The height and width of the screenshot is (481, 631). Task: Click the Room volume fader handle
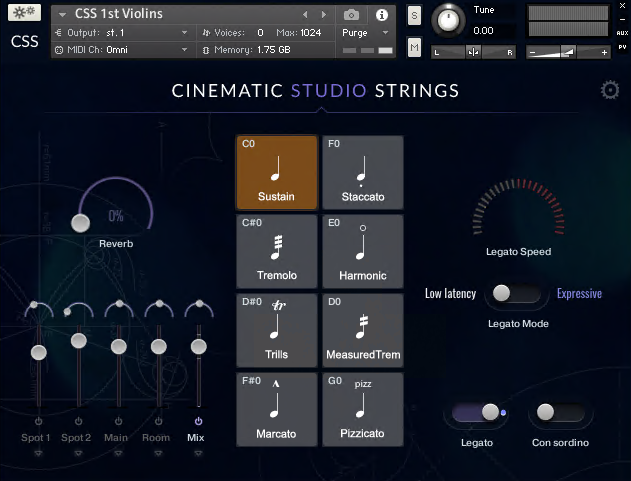click(x=159, y=347)
